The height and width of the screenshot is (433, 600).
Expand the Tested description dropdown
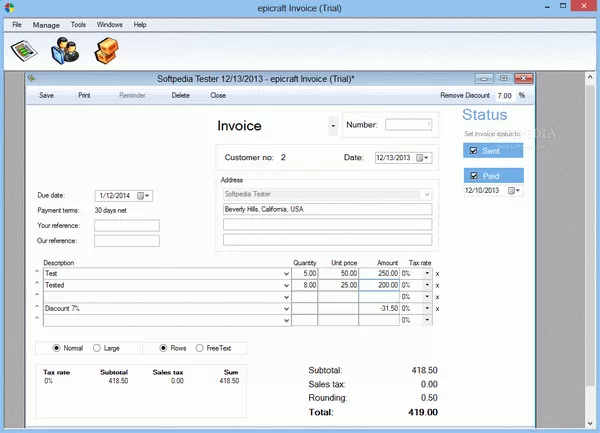click(x=284, y=285)
